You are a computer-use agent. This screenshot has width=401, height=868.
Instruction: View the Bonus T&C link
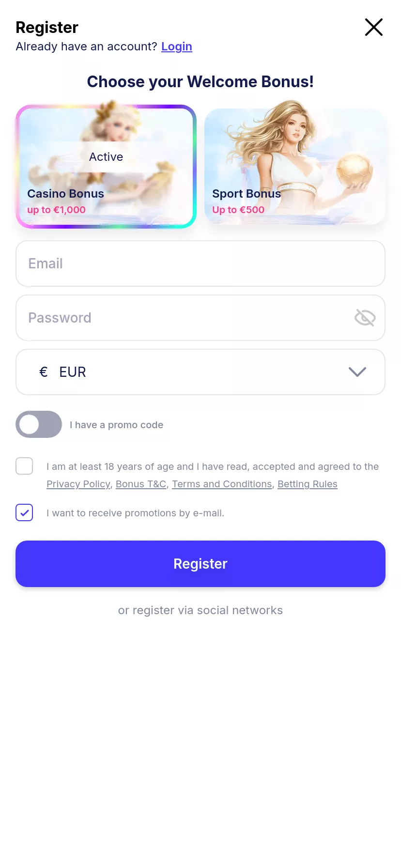[141, 484]
